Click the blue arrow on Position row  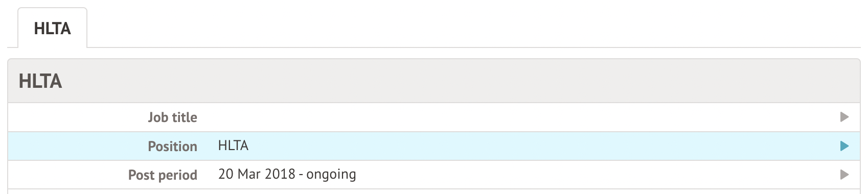pyautogui.click(x=844, y=146)
